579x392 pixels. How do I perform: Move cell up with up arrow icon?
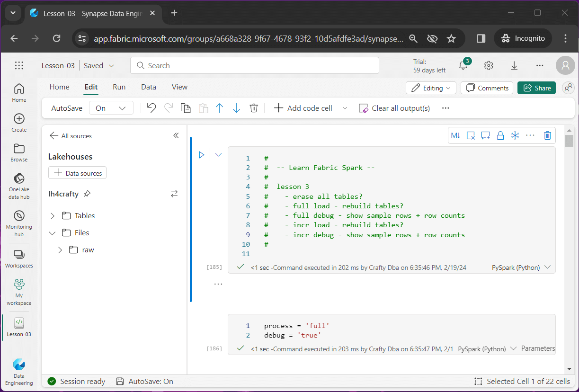pos(219,108)
